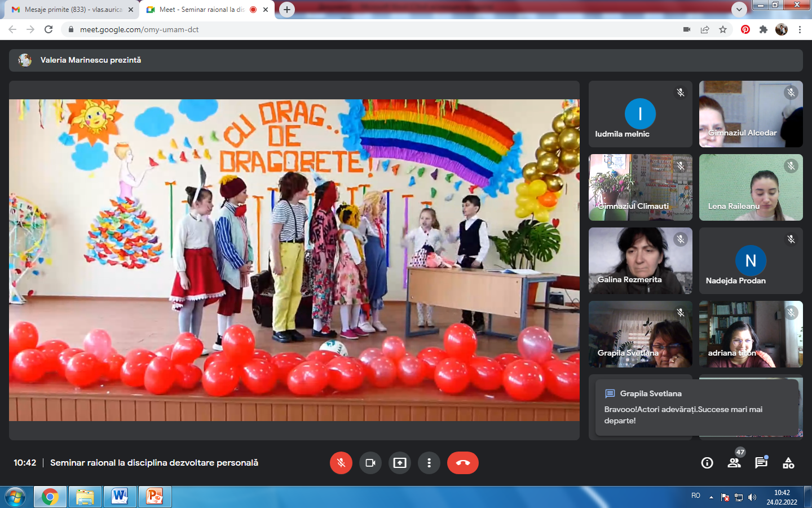Viewport: 812px width, 508px height.
Task: Toggle the camera button off
Action: point(370,463)
